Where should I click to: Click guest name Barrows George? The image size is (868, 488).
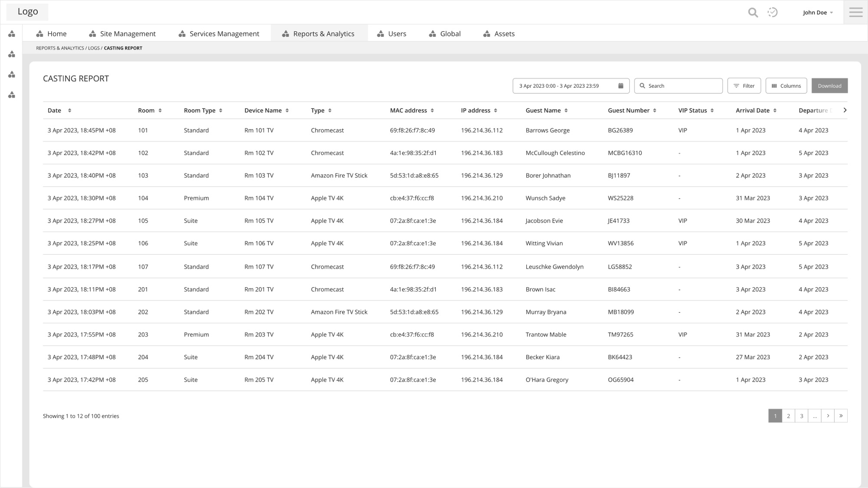point(547,131)
